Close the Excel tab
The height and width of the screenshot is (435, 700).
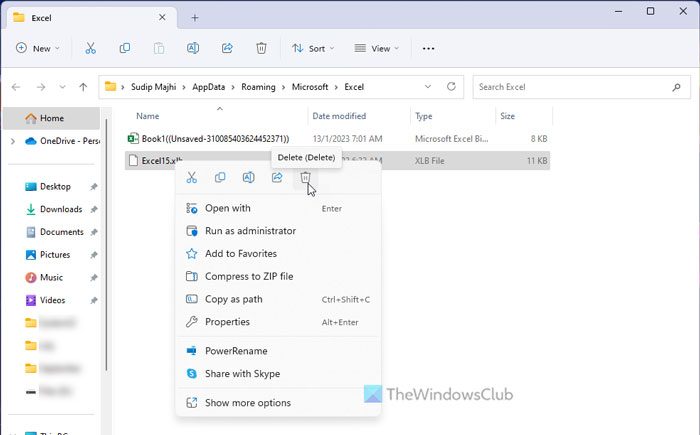click(162, 17)
